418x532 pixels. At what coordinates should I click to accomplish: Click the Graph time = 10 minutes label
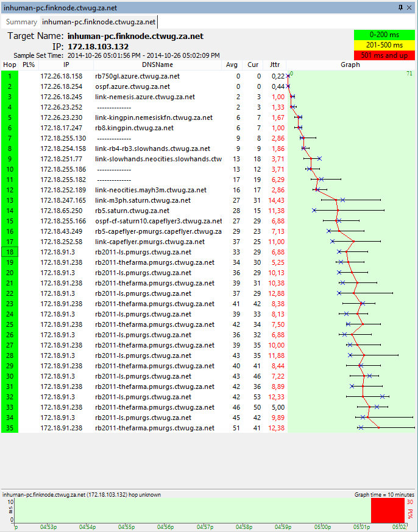pos(384,494)
